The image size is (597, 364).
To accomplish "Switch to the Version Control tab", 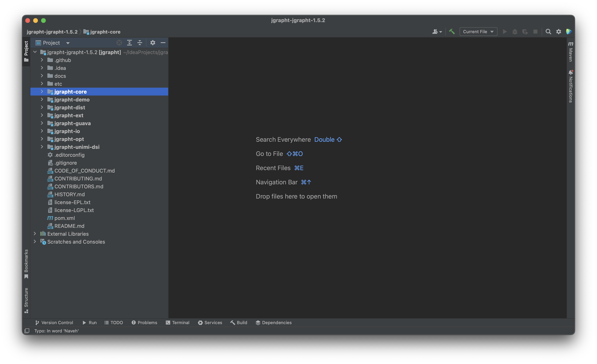I will coord(54,323).
